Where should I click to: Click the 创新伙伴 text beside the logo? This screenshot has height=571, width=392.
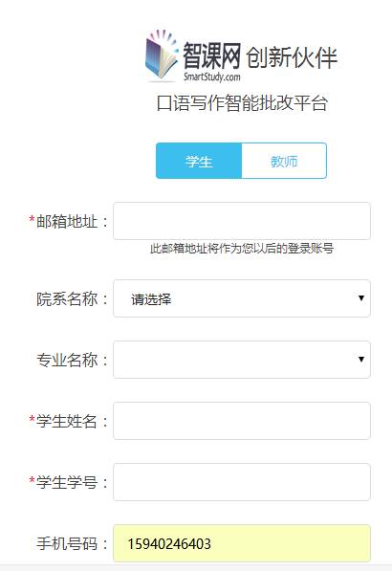click(292, 57)
